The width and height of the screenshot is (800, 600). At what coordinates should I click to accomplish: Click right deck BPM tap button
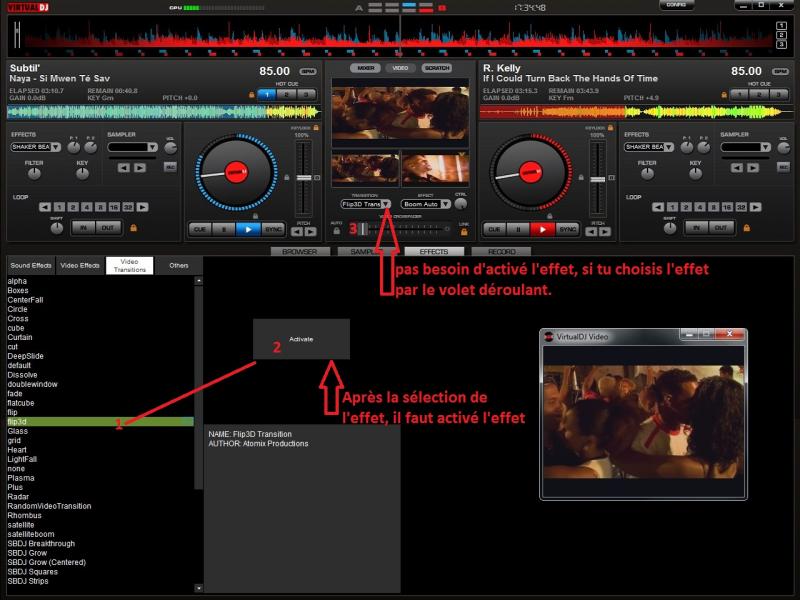[780, 71]
